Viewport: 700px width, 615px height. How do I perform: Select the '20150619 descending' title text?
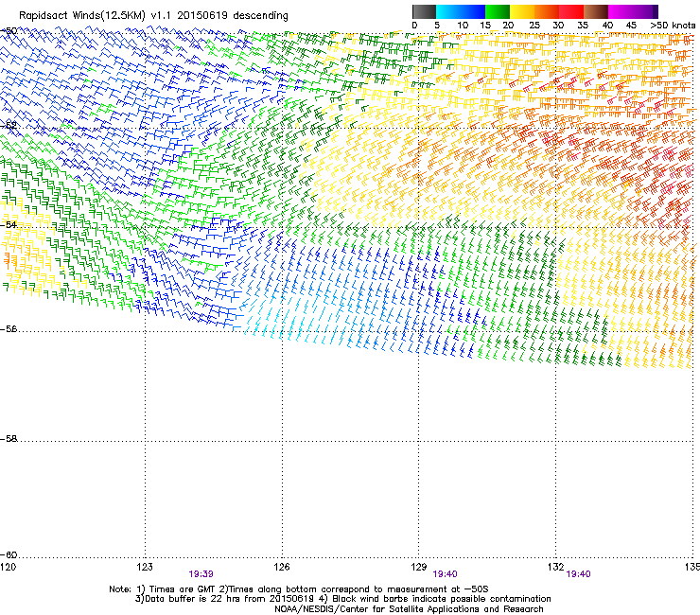[233, 16]
